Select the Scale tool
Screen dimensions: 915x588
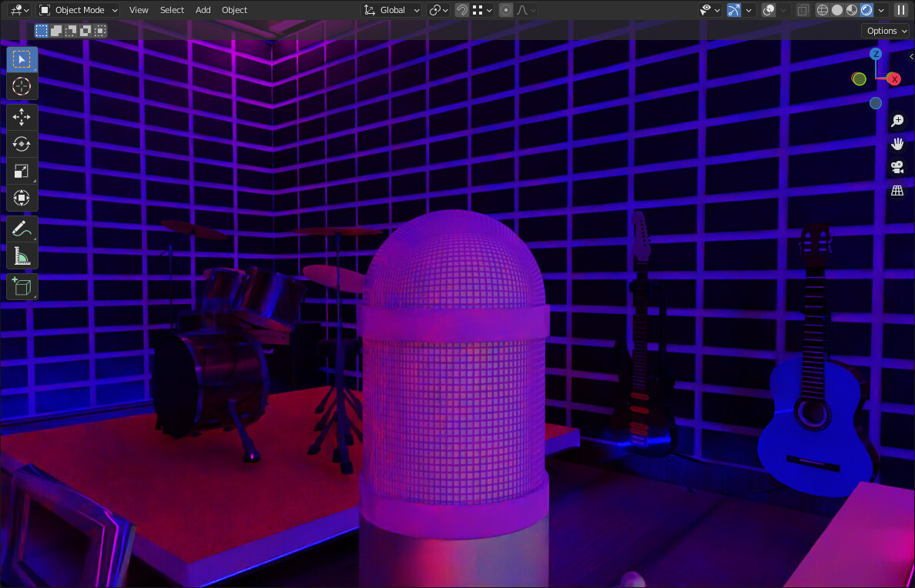pyautogui.click(x=22, y=171)
